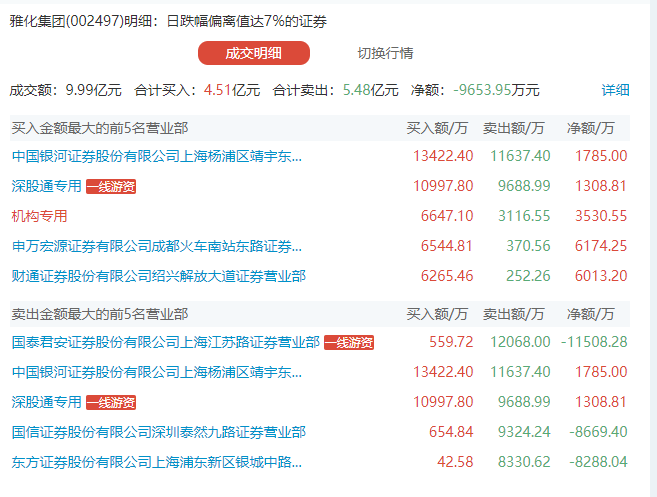Screen dimensions: 657x497
Task: Open the 机构专用 entry
Action: click(39, 216)
